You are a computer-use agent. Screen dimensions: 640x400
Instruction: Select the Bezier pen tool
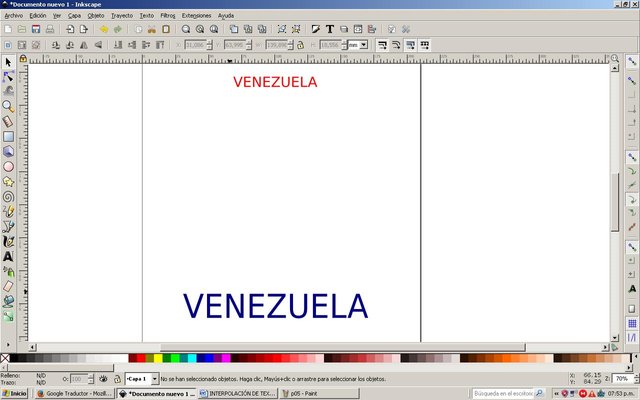coord(8,227)
